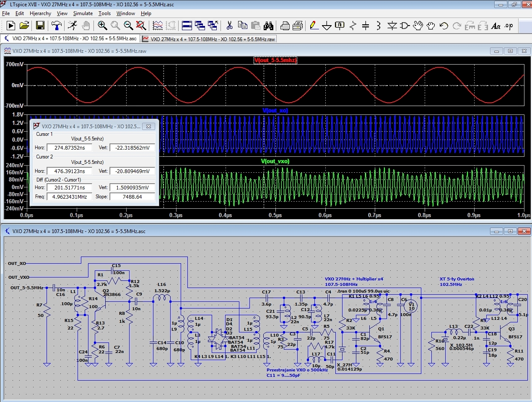Click the Save diskette icon
The image size is (532, 402).
point(40,26)
